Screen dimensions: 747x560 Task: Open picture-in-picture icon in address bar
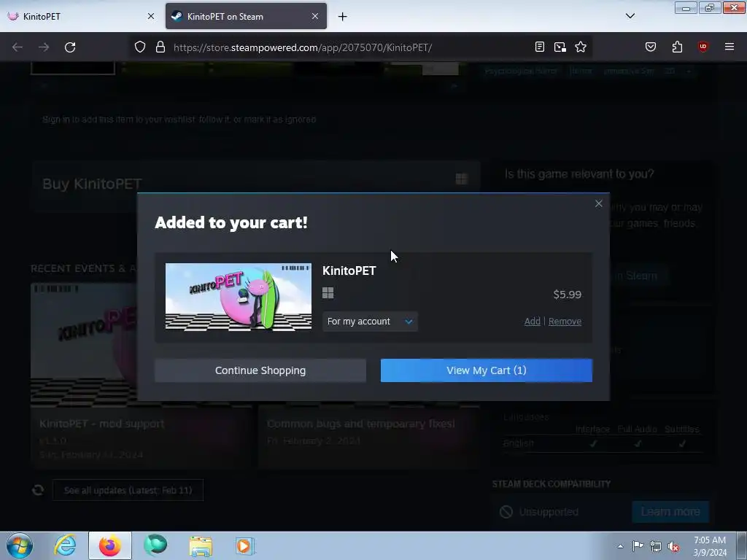[x=560, y=47]
